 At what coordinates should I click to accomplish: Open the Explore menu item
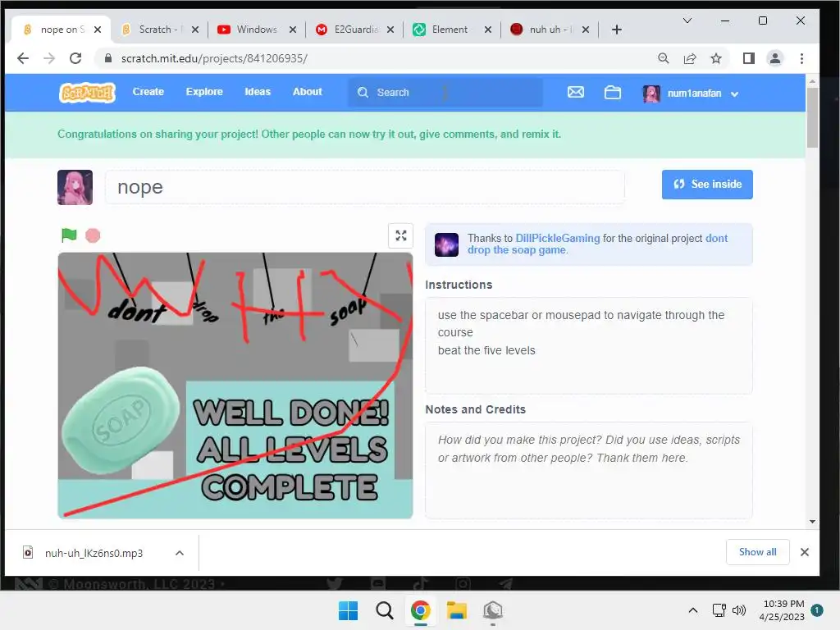click(x=204, y=92)
